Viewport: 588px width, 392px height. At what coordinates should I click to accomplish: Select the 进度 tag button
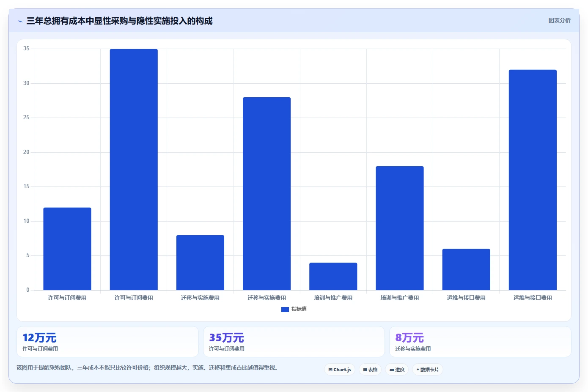point(397,370)
